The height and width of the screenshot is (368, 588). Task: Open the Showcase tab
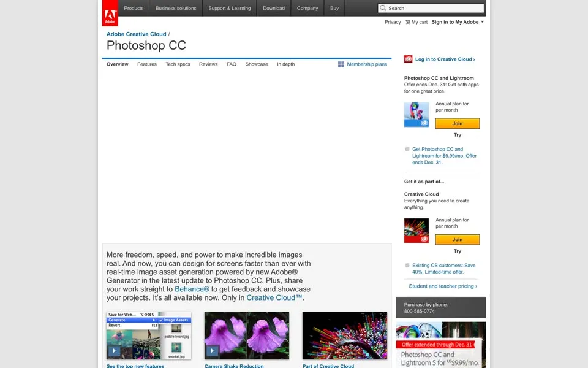point(257,64)
